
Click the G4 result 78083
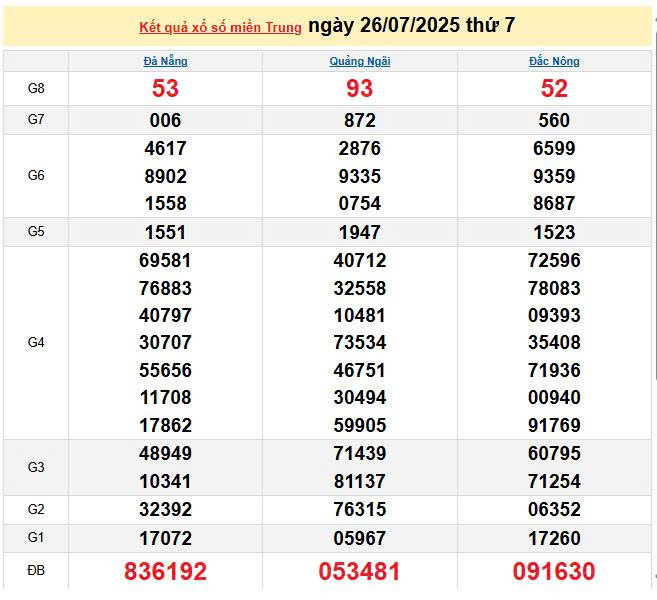(x=554, y=288)
